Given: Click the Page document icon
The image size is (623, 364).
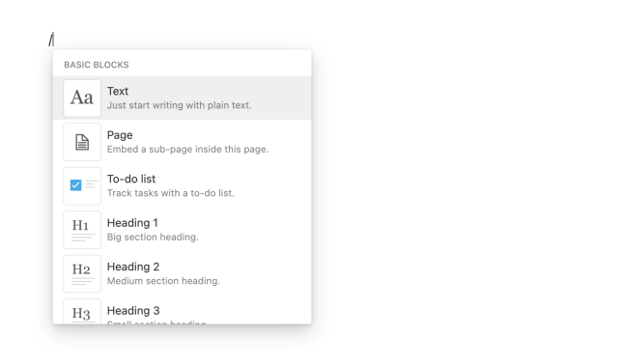Looking at the screenshot, I should pos(82,142).
